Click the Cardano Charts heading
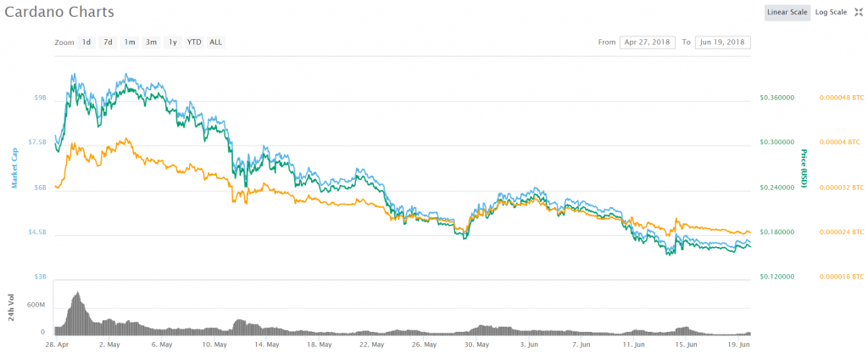 point(59,12)
